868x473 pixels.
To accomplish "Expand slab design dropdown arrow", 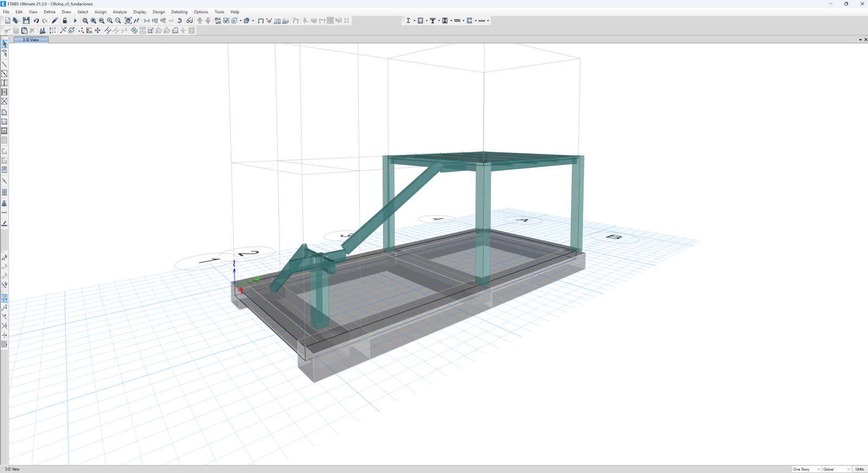I will coord(488,21).
